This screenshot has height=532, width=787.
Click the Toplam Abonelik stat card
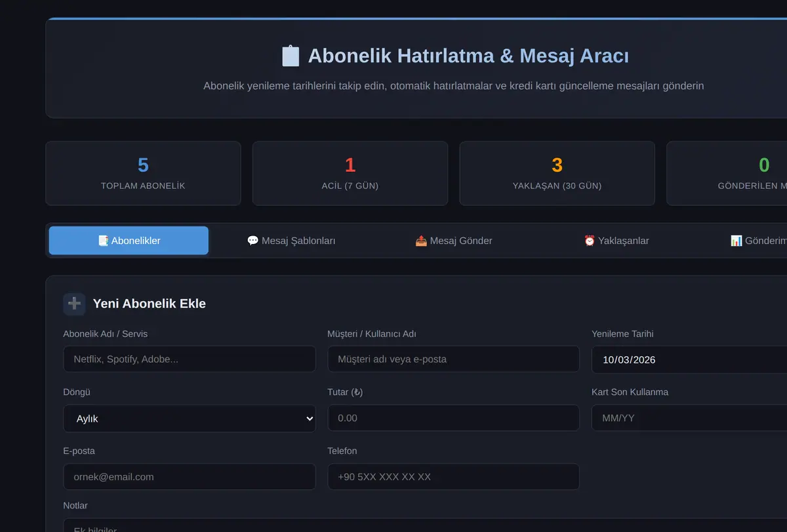pyautogui.click(x=143, y=173)
